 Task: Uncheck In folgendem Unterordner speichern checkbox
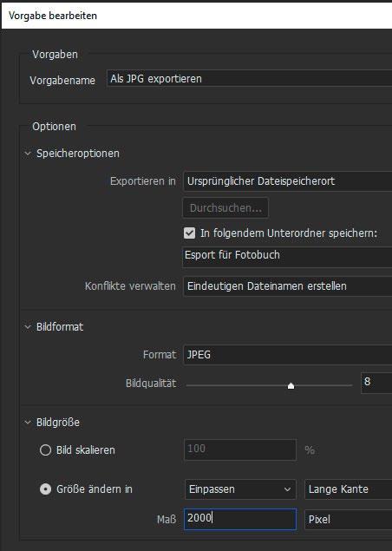click(x=189, y=233)
